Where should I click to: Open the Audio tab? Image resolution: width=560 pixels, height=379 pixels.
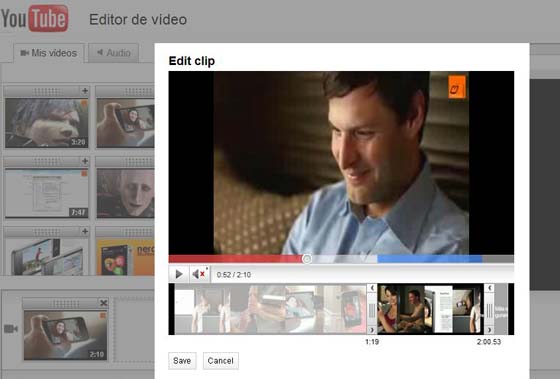tap(114, 53)
